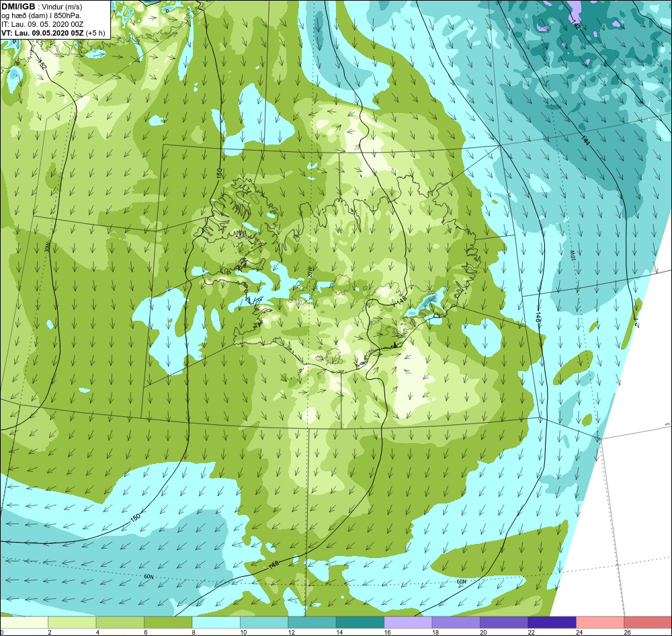Select the '146' height contour label
This screenshot has height=636, width=672.
coord(537,317)
